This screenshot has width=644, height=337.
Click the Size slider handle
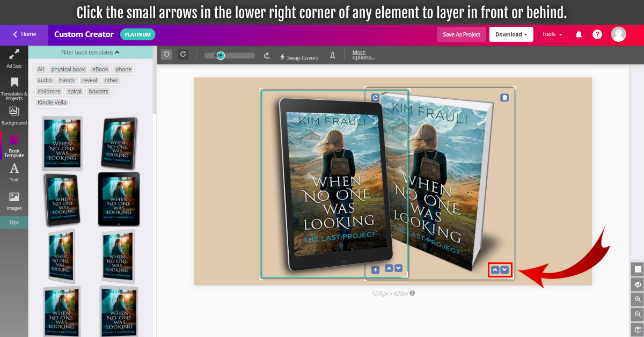pyautogui.click(x=221, y=55)
